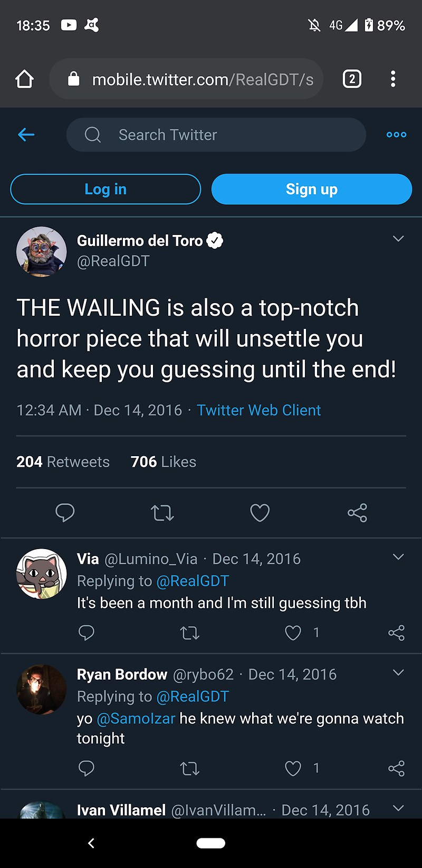Image resolution: width=422 pixels, height=868 pixels.
Task: Like the main tweet
Action: pyautogui.click(x=260, y=513)
